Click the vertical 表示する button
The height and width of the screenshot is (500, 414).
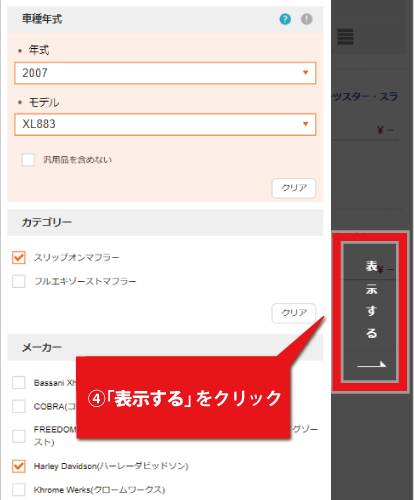[370, 312]
